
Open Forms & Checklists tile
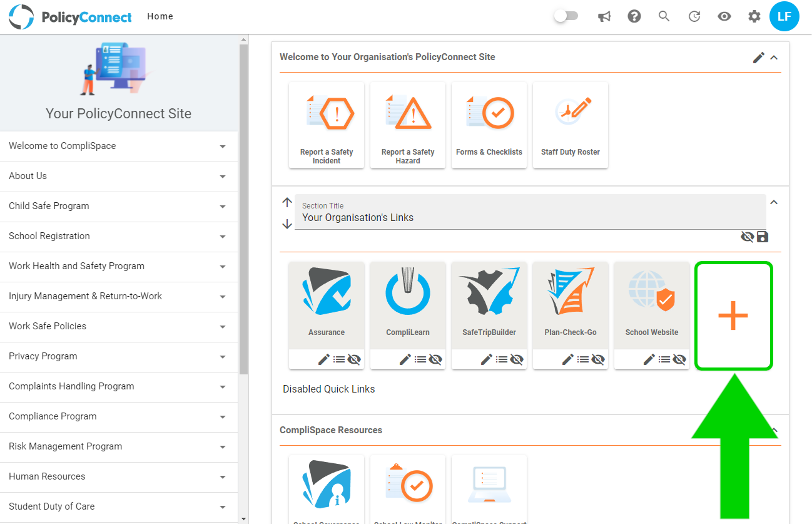point(489,125)
